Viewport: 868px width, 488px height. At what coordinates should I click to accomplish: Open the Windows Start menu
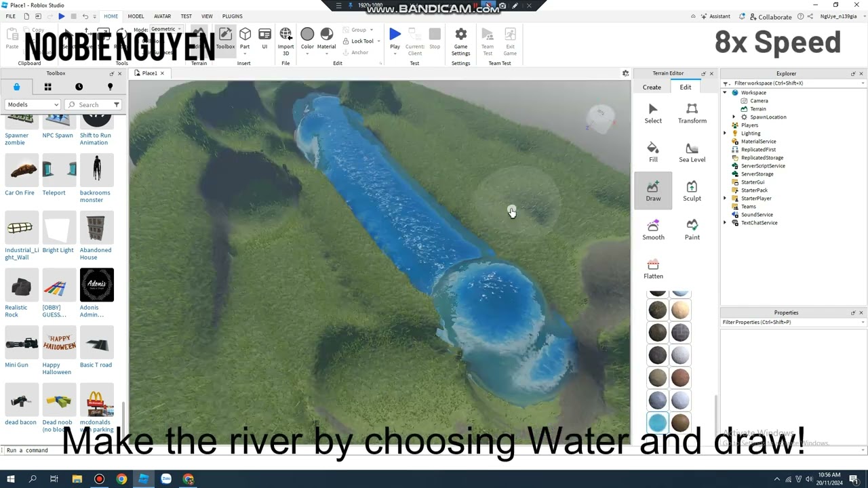pyautogui.click(x=10, y=479)
